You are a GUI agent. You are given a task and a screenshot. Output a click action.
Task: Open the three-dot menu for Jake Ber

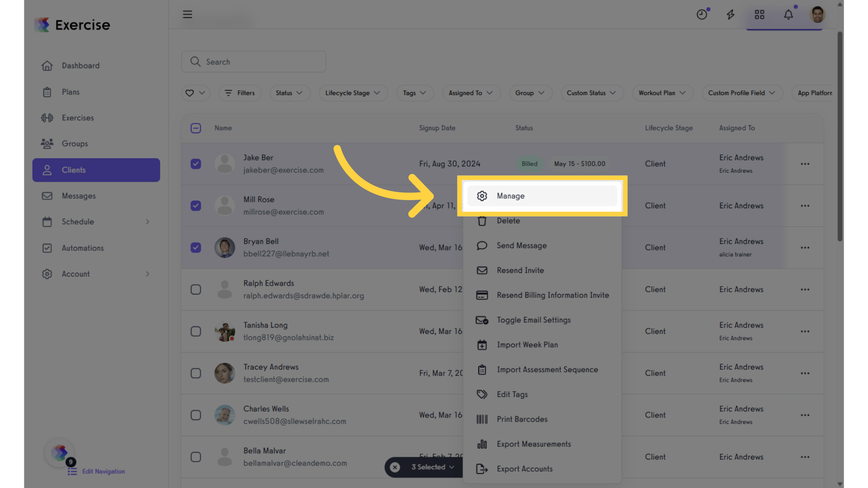[x=805, y=164]
